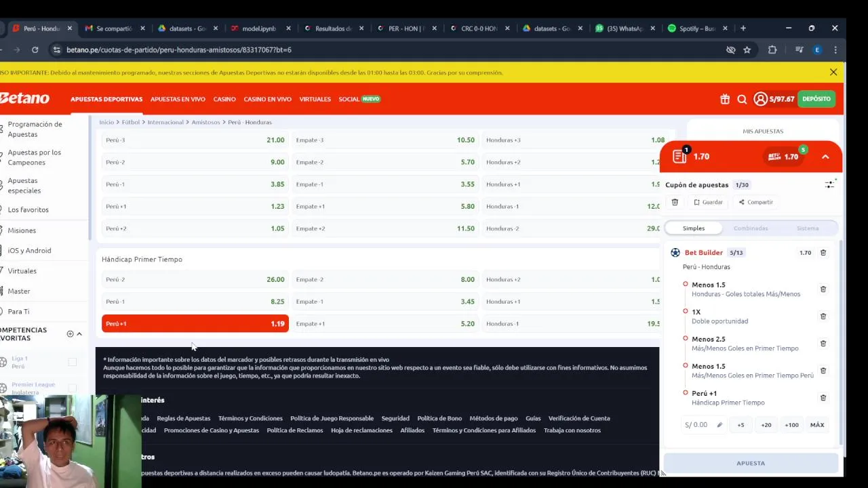Click the site info icon in address bar
Screen dimensions: 868x488
tap(57, 49)
